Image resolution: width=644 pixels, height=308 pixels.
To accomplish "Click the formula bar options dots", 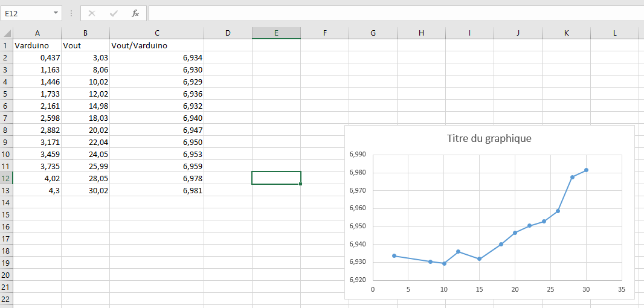I will [71, 13].
